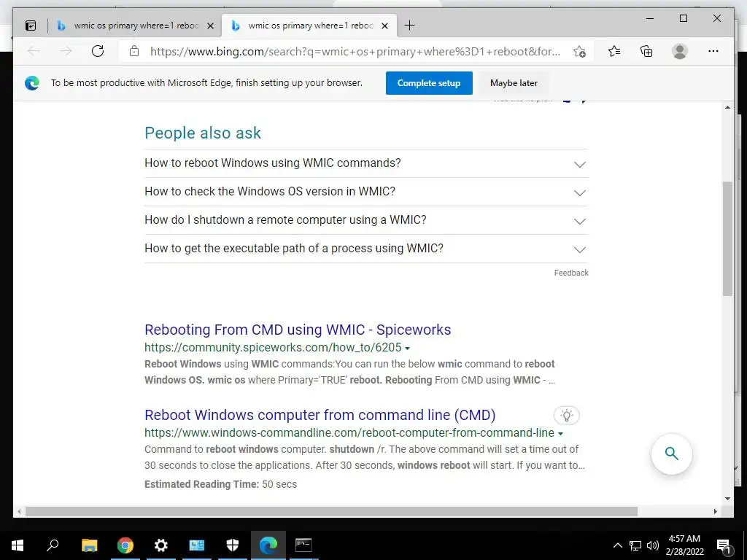Open Settings gear in taskbar

coord(161,545)
